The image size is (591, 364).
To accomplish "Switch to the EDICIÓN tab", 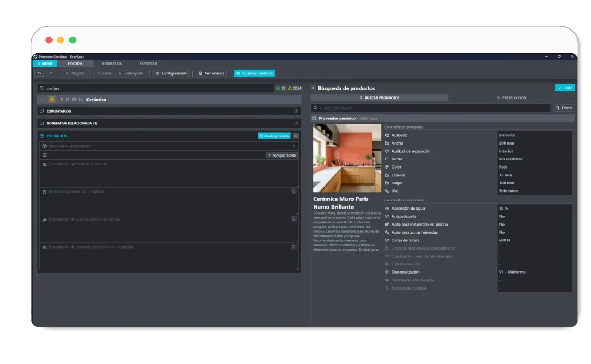I will click(x=75, y=63).
